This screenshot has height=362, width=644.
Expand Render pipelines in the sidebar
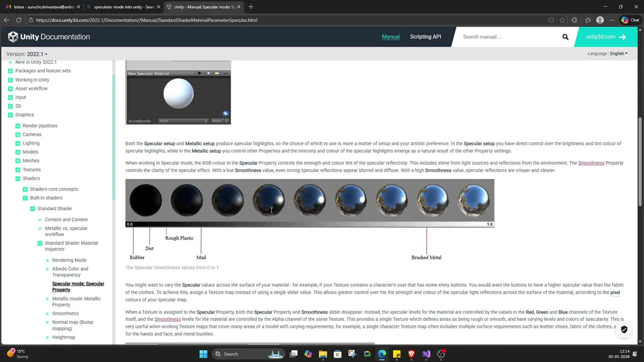18,126
